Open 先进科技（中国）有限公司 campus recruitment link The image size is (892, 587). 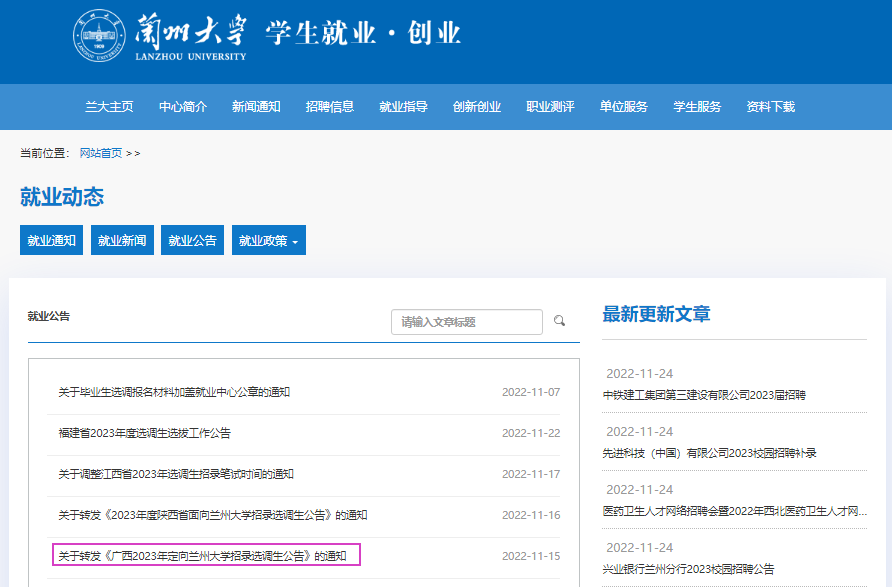709,453
